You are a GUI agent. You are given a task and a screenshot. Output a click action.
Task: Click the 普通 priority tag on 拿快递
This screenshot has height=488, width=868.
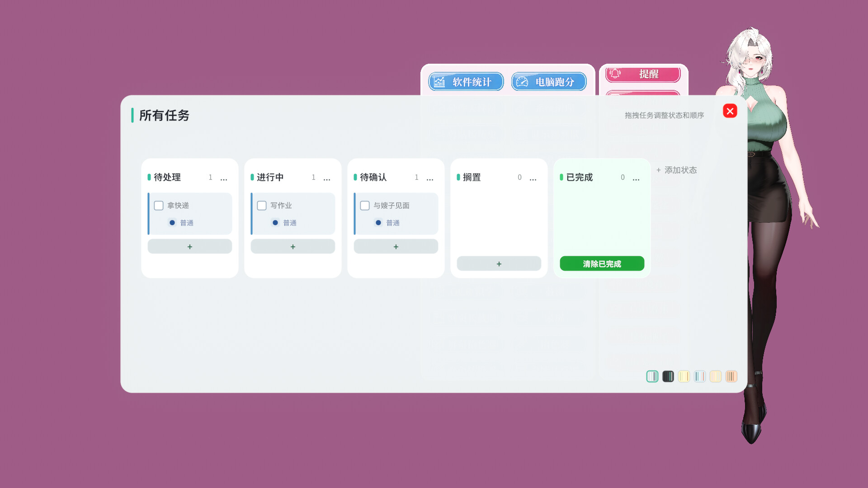pyautogui.click(x=181, y=223)
